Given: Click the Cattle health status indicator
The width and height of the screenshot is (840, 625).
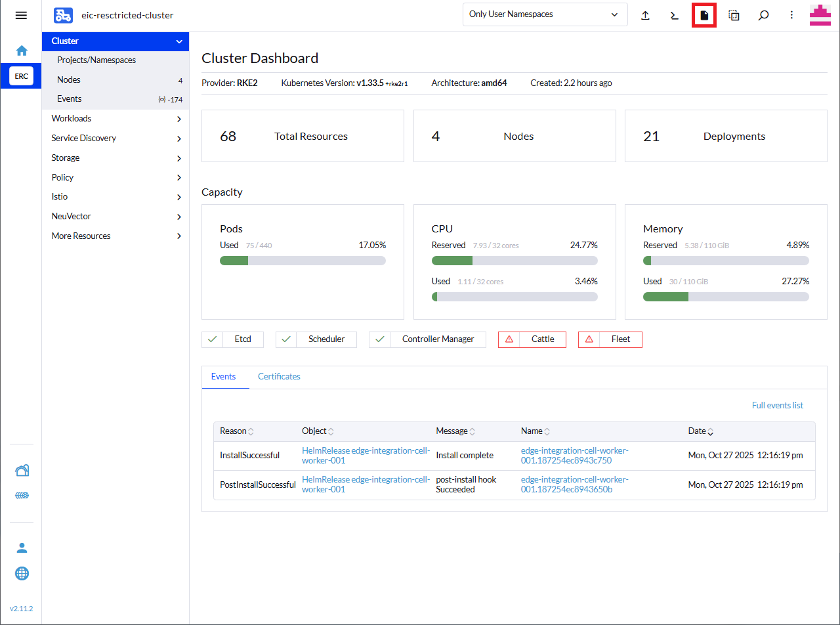Looking at the screenshot, I should [x=532, y=339].
